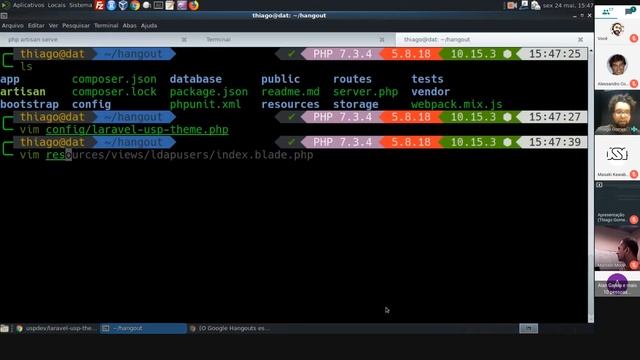Open the Locais menu
The width and height of the screenshot is (640, 360).
click(56, 5)
